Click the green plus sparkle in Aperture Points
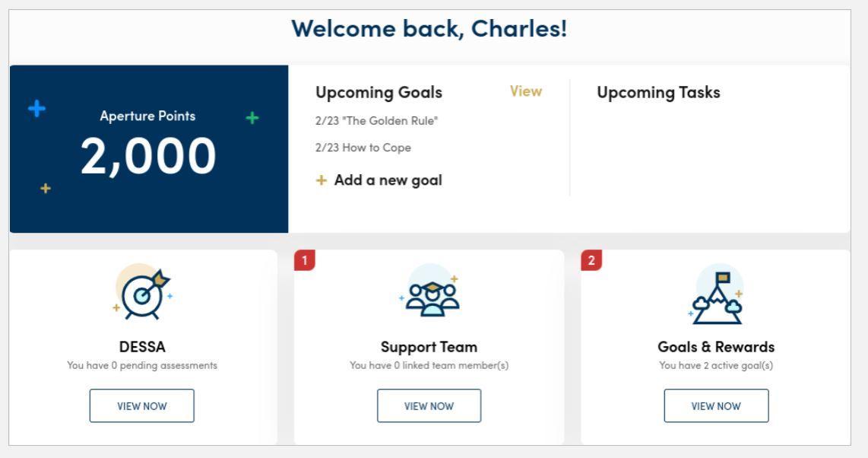 [252, 117]
